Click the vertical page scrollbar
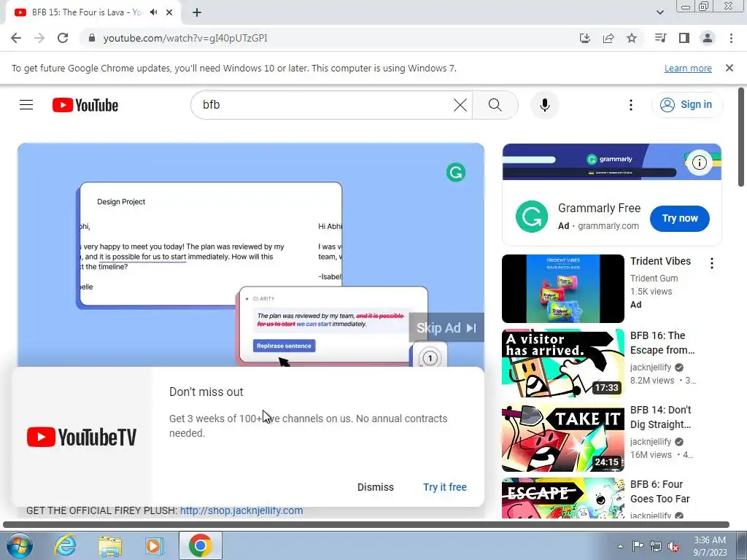 (x=741, y=138)
